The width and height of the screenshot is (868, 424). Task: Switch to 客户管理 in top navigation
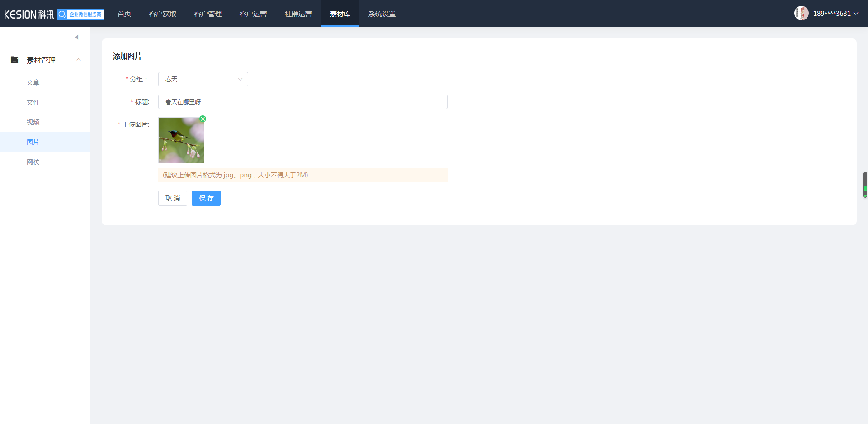(208, 14)
